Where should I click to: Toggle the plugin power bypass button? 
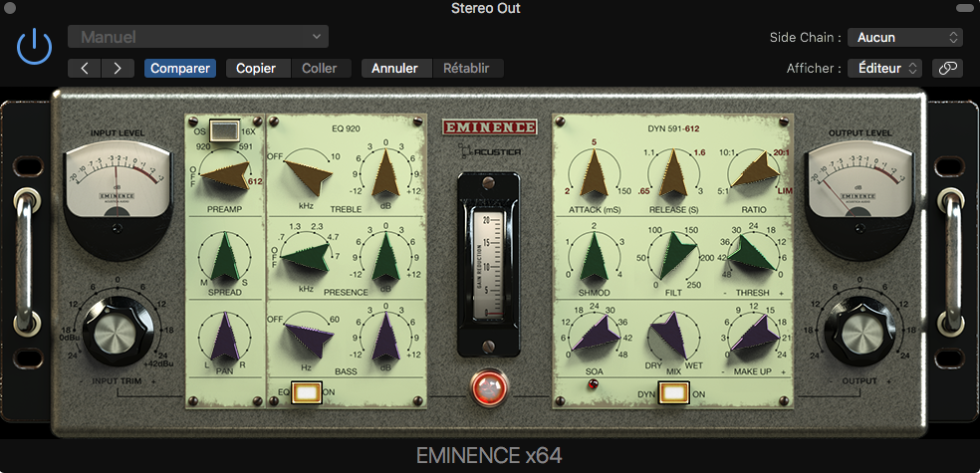pos(34,47)
